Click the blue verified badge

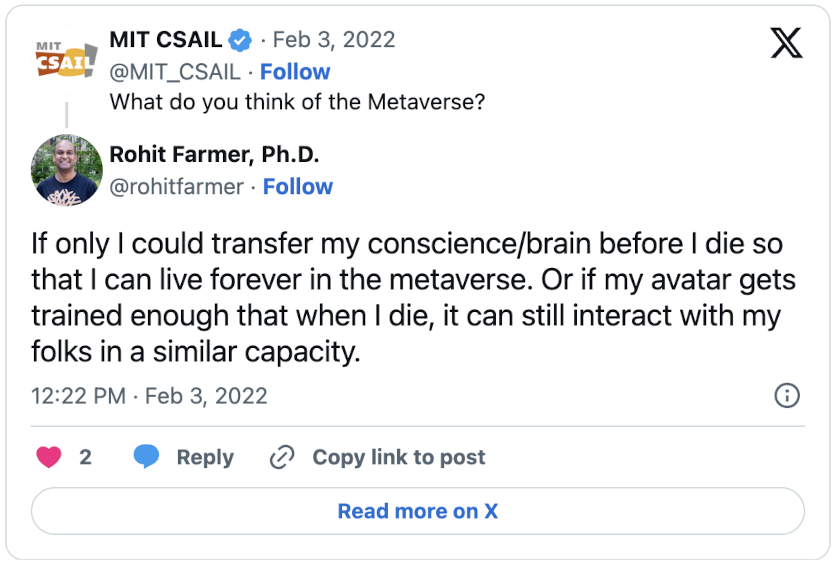240,40
